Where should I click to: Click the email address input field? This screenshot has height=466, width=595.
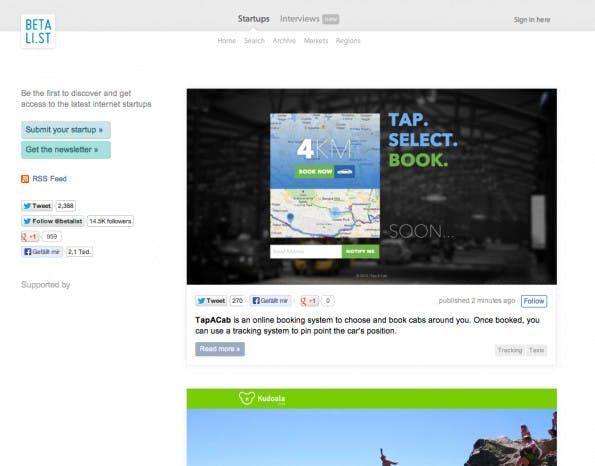pos(306,252)
